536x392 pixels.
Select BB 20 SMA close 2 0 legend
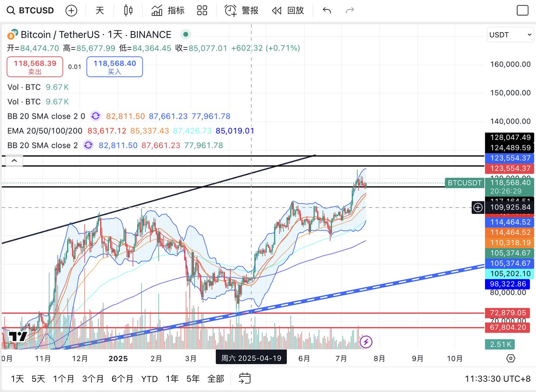(46, 117)
